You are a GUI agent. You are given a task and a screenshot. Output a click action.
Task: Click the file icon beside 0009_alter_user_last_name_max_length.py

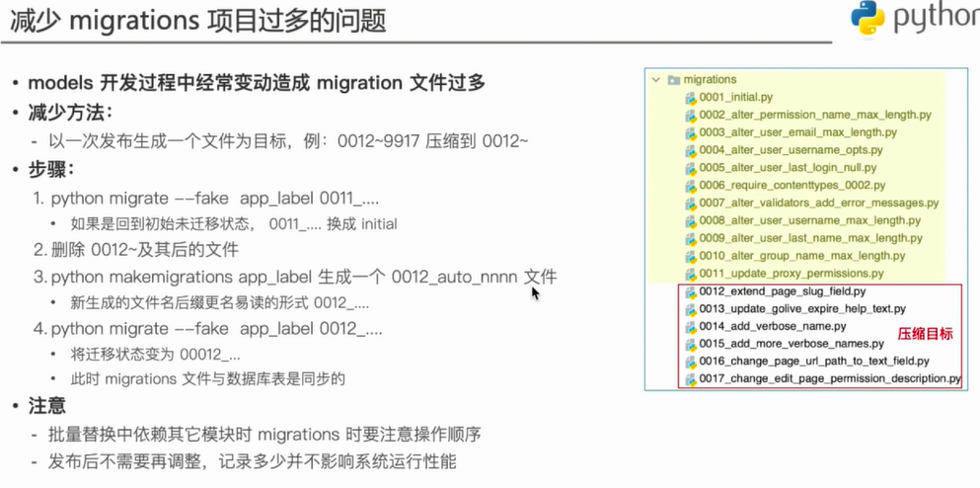691,238
